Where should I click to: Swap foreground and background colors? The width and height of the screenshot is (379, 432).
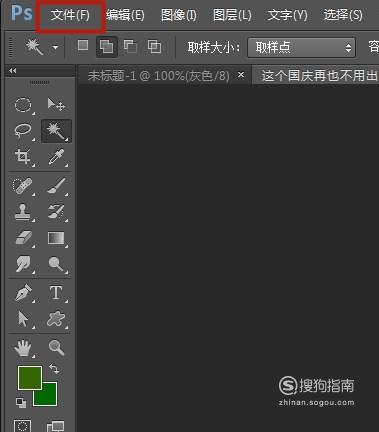point(54,369)
